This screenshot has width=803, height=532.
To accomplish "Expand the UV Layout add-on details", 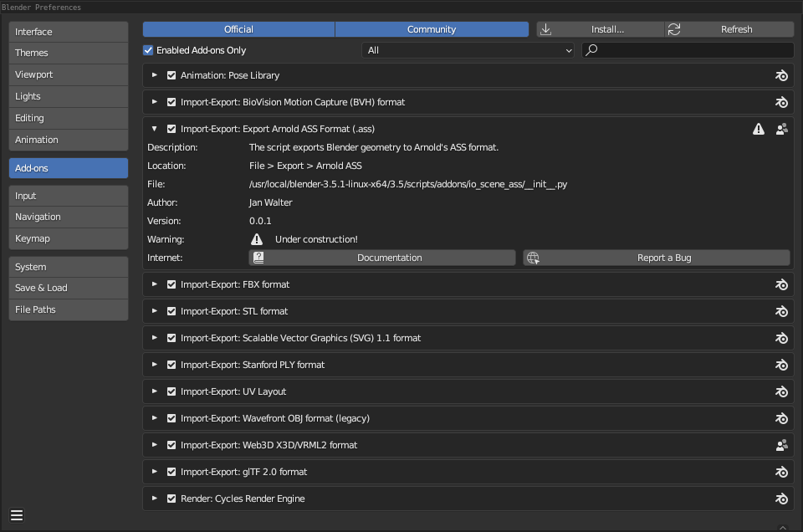I will (x=154, y=391).
